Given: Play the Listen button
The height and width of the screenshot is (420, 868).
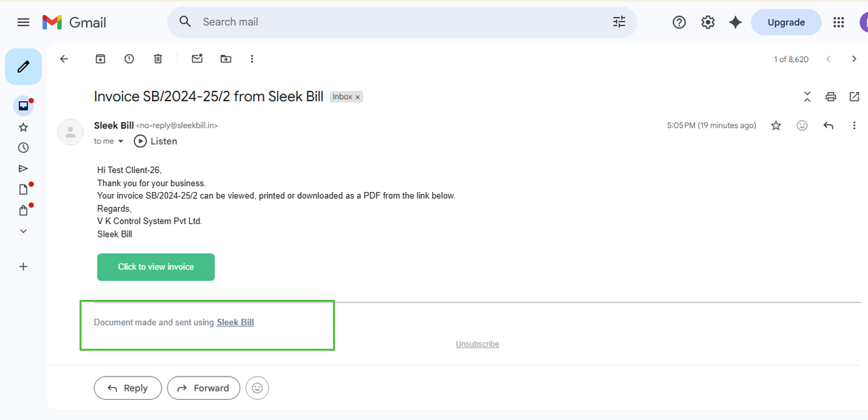Looking at the screenshot, I should coord(155,141).
